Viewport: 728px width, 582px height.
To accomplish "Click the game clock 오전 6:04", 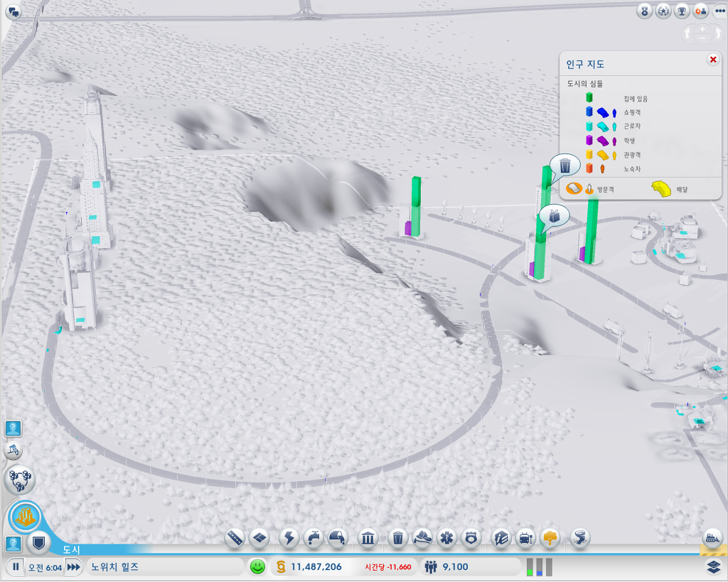I will [45, 567].
